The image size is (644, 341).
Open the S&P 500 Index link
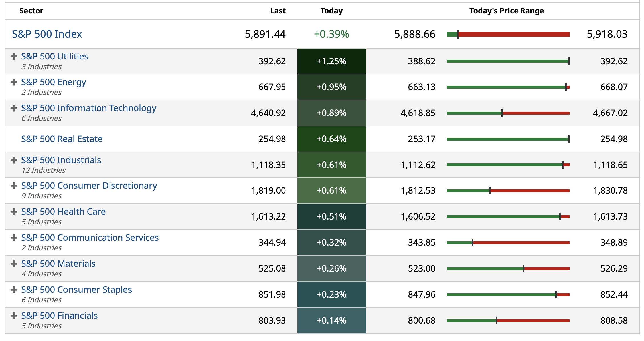pyautogui.click(x=47, y=34)
